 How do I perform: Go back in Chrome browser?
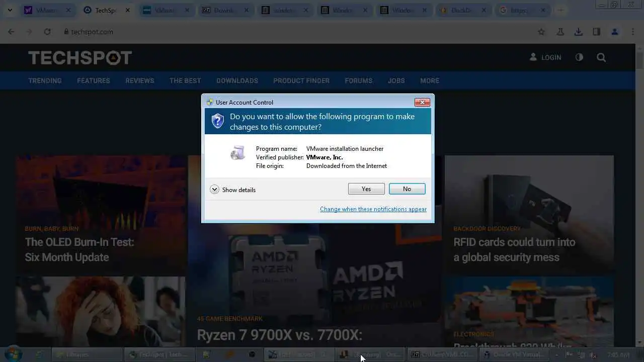(x=11, y=32)
